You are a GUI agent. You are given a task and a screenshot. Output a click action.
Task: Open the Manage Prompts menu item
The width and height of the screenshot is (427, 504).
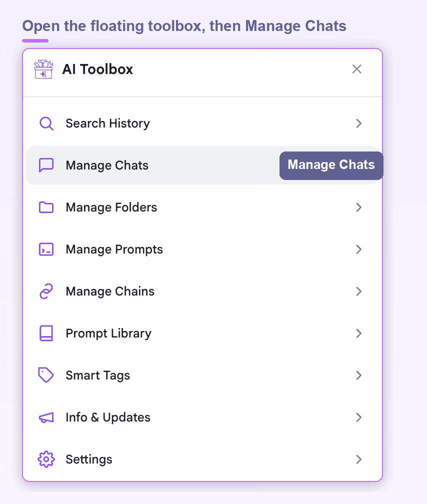[202, 249]
